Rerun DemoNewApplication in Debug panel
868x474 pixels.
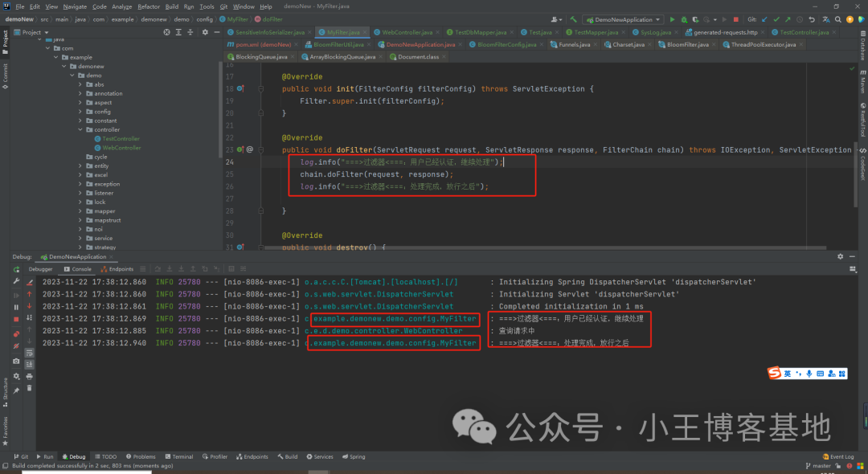16,269
